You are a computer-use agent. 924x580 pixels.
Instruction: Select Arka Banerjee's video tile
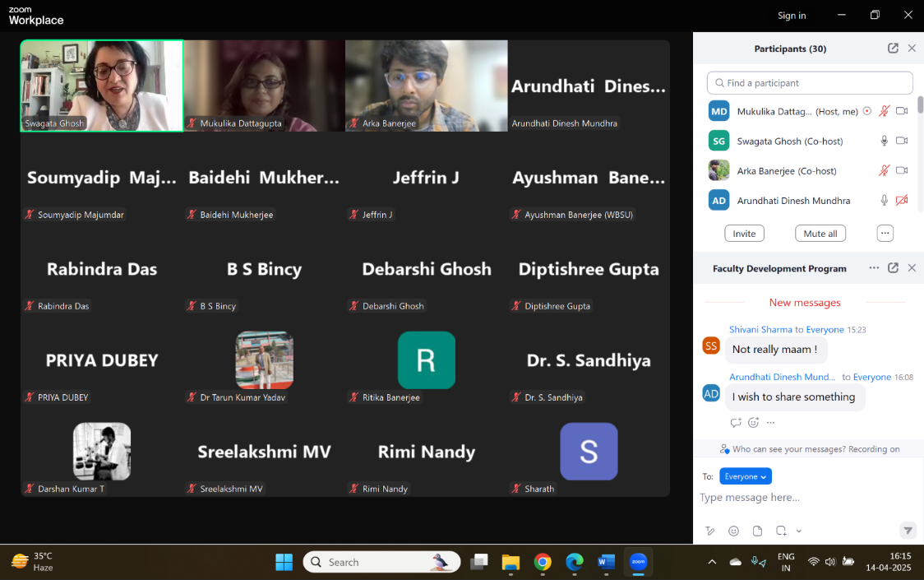(x=427, y=86)
